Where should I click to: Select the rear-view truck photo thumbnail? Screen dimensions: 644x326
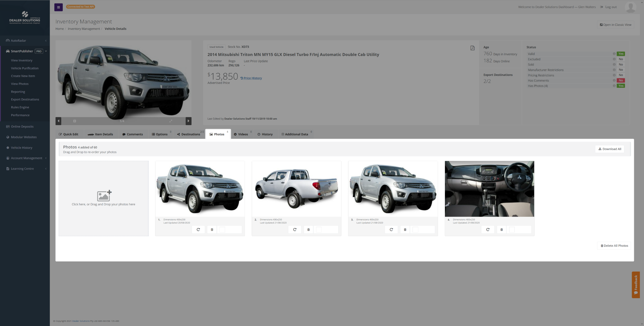pos(296,189)
